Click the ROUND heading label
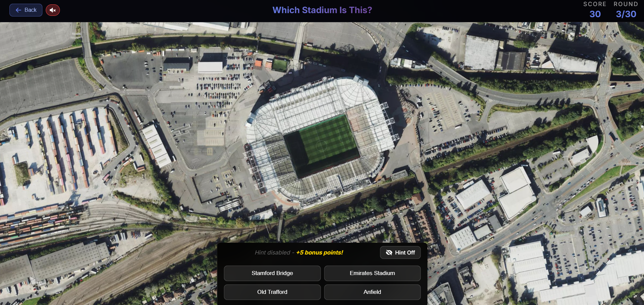This screenshot has width=644, height=305. pyautogui.click(x=625, y=4)
